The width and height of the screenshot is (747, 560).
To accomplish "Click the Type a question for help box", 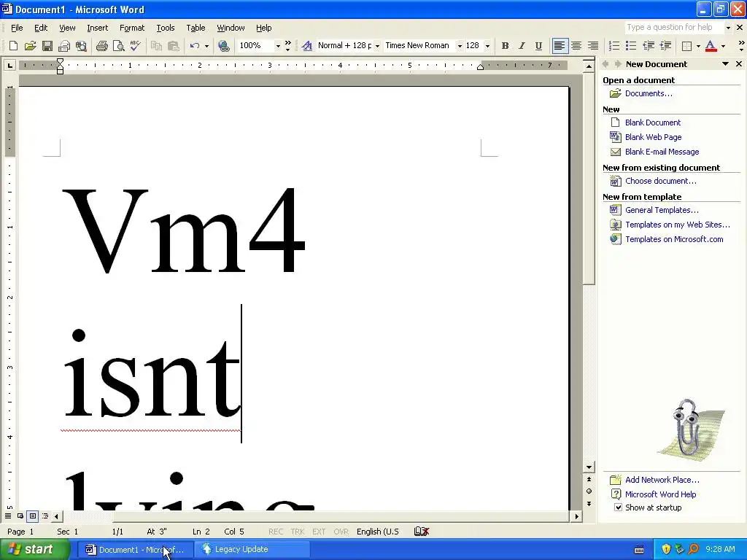I will click(673, 27).
